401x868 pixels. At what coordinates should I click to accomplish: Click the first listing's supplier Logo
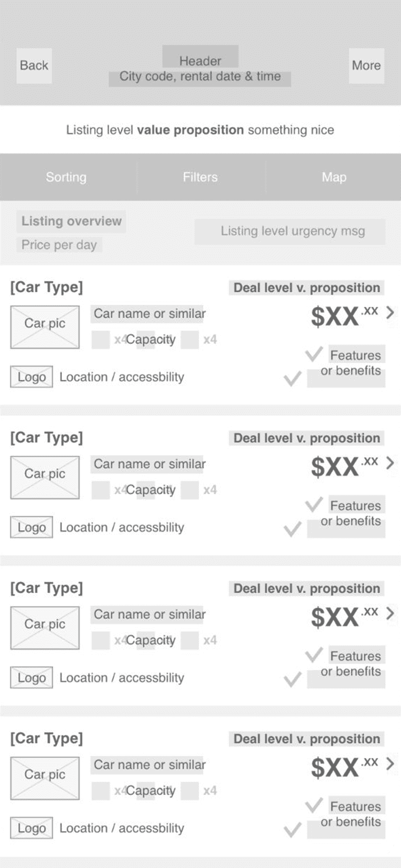tap(32, 377)
